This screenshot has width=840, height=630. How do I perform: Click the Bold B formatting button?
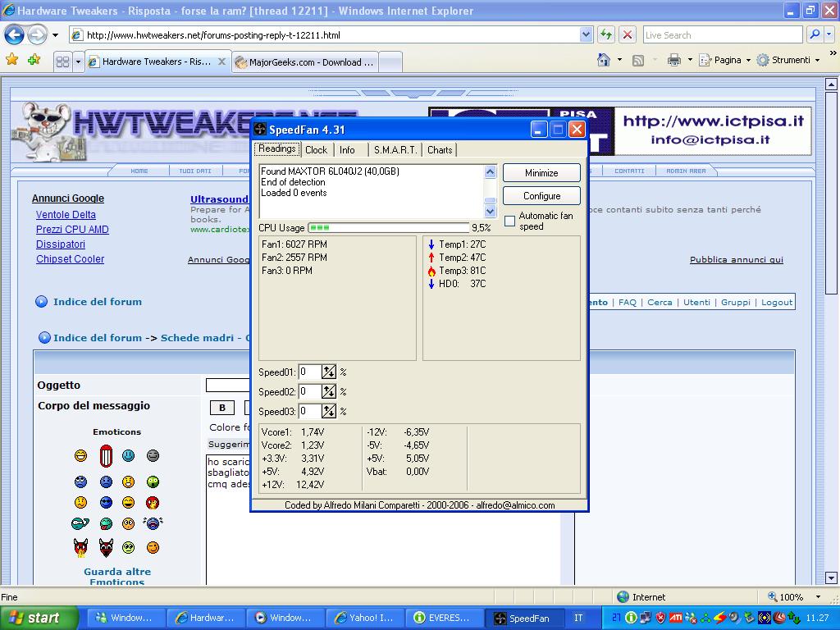point(222,408)
